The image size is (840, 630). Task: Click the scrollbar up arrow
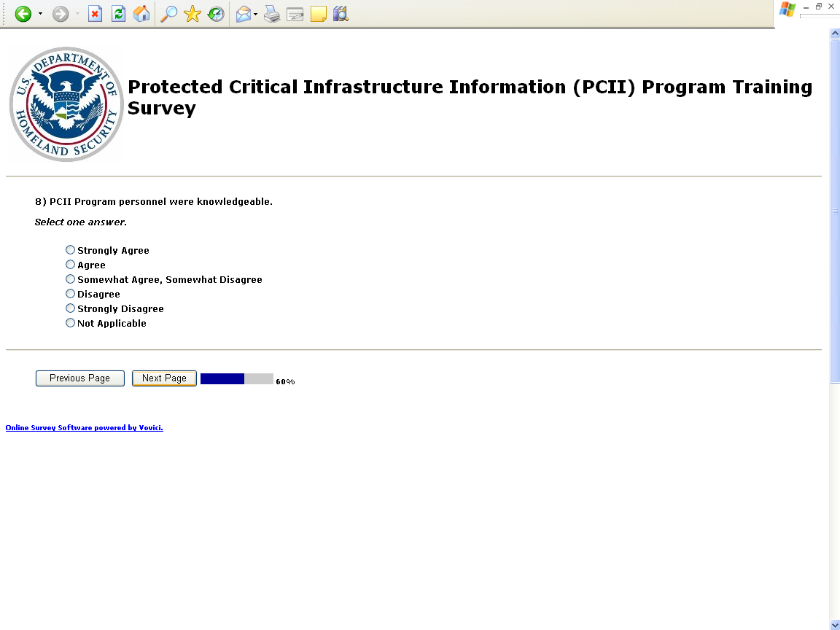coord(835,34)
